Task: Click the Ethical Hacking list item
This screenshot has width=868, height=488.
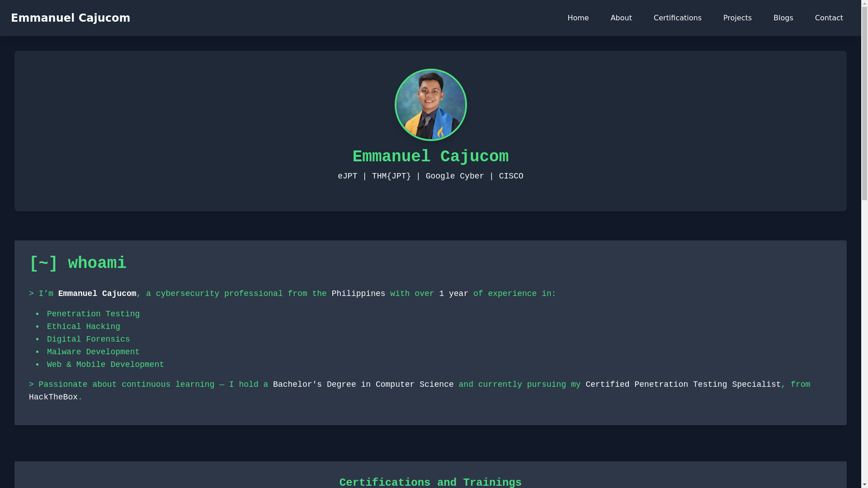Action: (84, 327)
